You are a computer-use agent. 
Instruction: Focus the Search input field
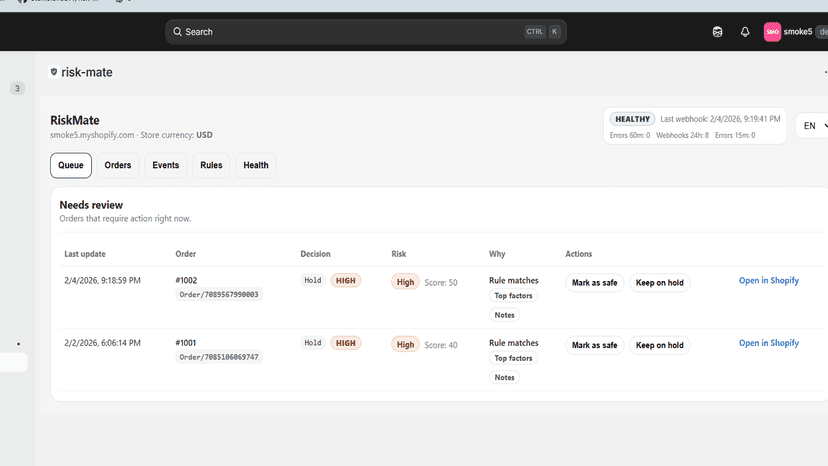click(365, 32)
